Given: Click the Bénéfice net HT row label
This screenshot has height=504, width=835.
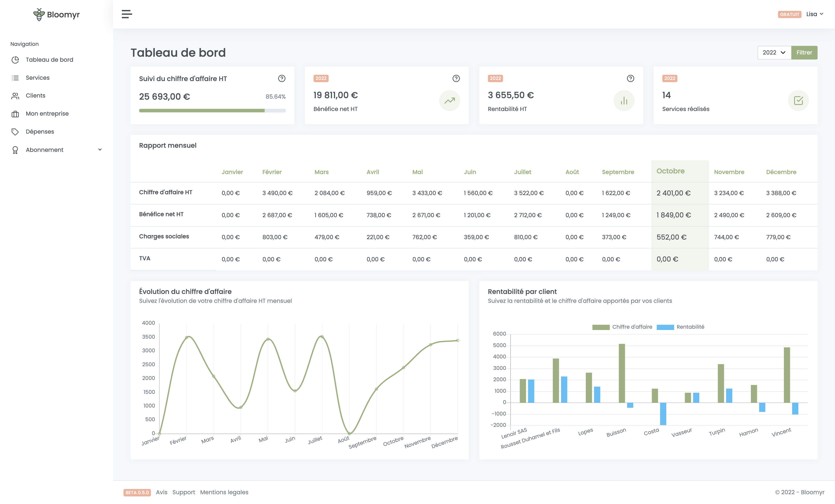Looking at the screenshot, I should [x=161, y=214].
